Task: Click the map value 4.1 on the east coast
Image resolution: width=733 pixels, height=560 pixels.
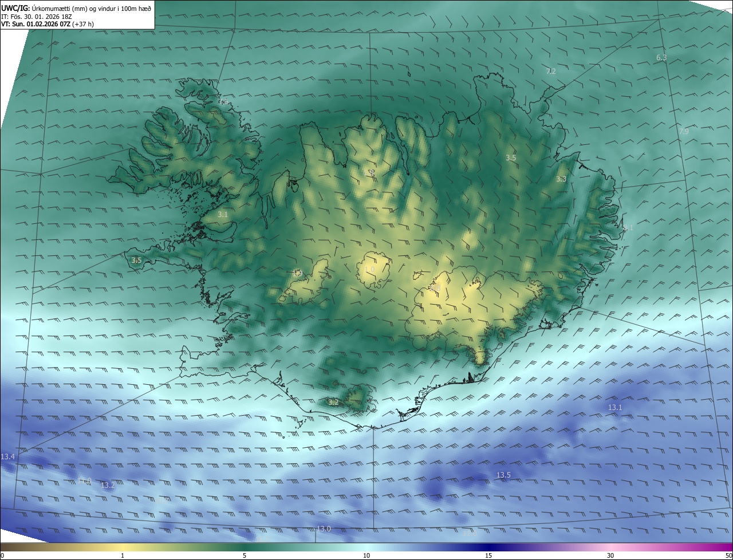Action: [628, 228]
